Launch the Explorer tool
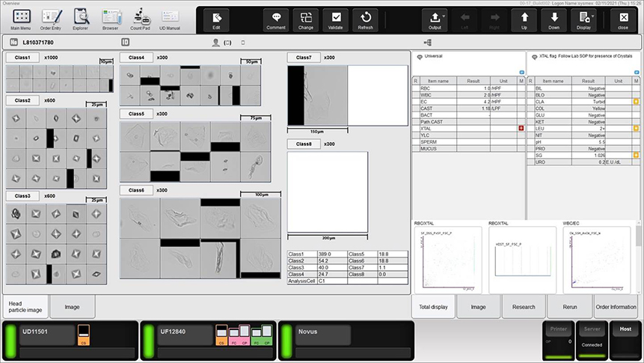 tap(81, 19)
